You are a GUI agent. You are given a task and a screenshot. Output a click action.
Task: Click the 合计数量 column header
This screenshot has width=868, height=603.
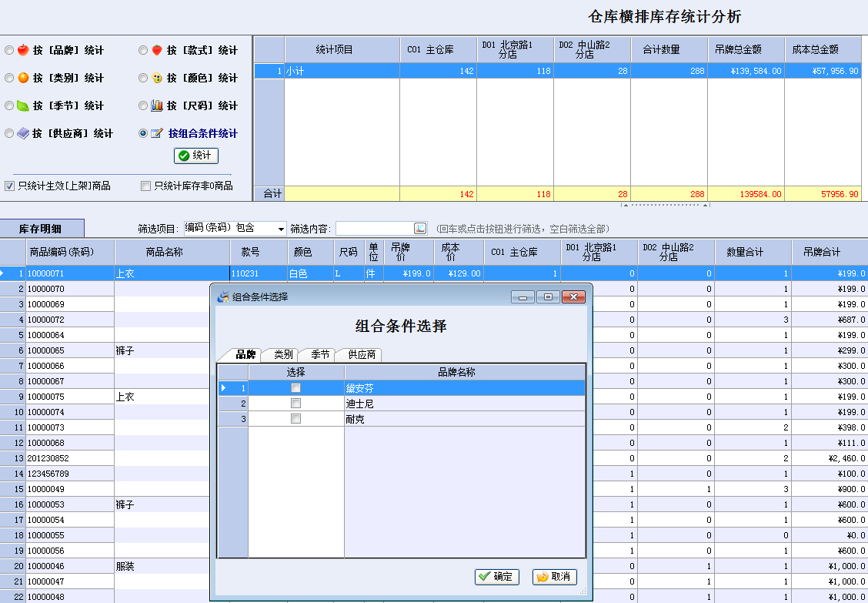[x=669, y=49]
